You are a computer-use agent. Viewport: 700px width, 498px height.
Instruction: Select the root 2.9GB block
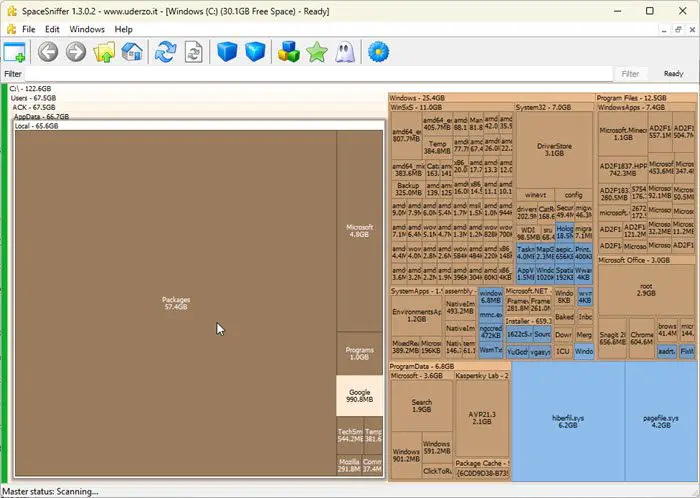click(x=646, y=290)
